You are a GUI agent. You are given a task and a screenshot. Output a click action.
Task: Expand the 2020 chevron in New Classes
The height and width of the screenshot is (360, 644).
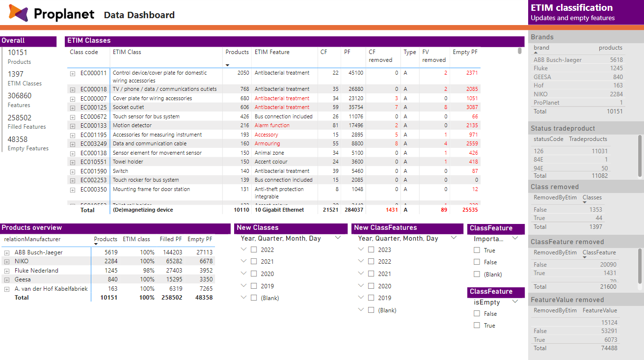pyautogui.click(x=243, y=273)
